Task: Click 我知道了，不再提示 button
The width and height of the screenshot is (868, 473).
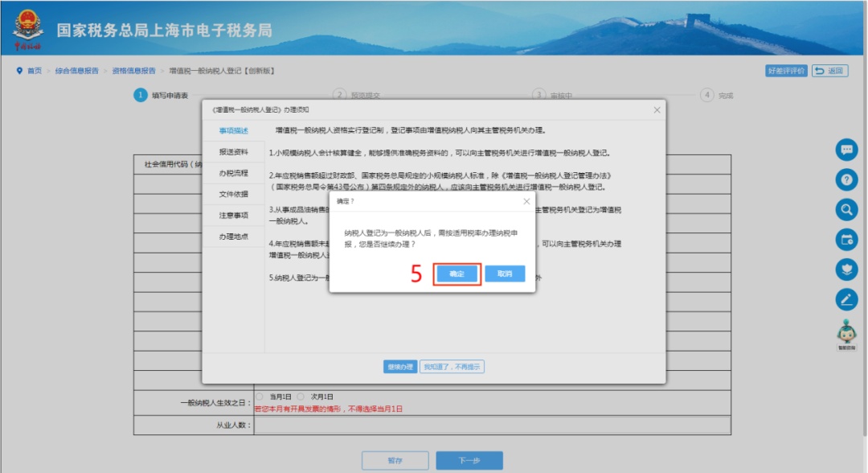Action: [452, 367]
